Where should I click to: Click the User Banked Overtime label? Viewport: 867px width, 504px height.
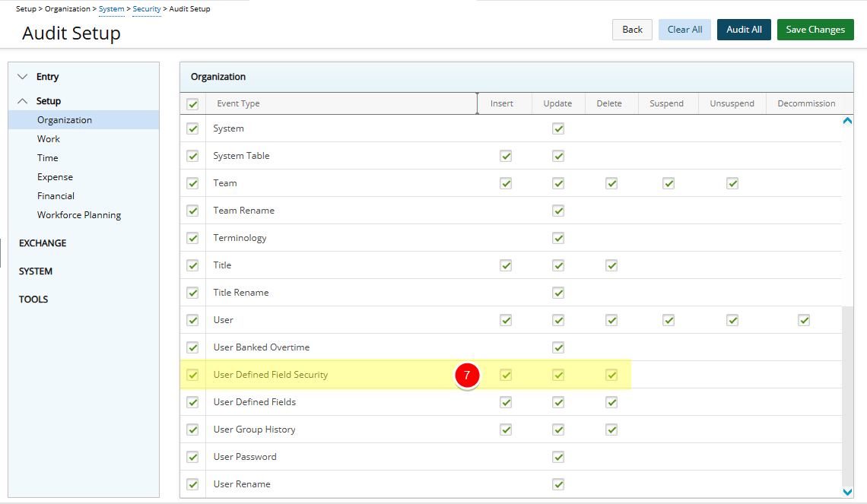[262, 347]
